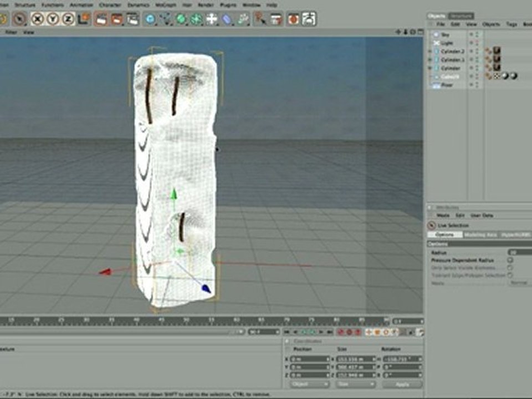Open the Modeling Axis tab
Image resolution: width=532 pixels, height=399 pixels.
coord(480,235)
